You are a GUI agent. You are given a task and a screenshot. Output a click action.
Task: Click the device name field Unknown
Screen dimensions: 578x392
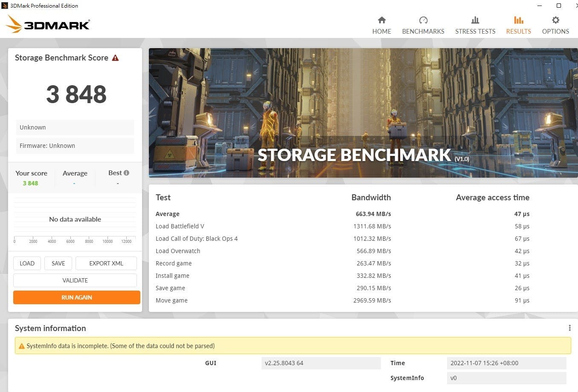click(x=75, y=127)
